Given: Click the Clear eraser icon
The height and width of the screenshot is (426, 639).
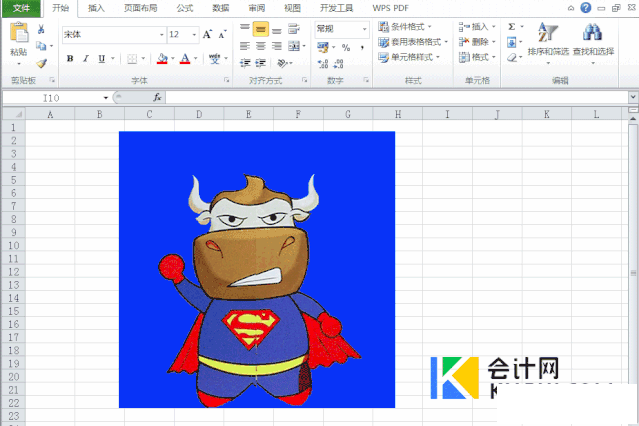Looking at the screenshot, I should tap(512, 57).
